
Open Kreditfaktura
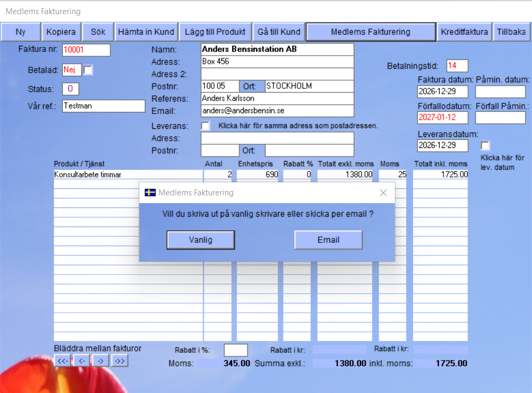tap(464, 32)
